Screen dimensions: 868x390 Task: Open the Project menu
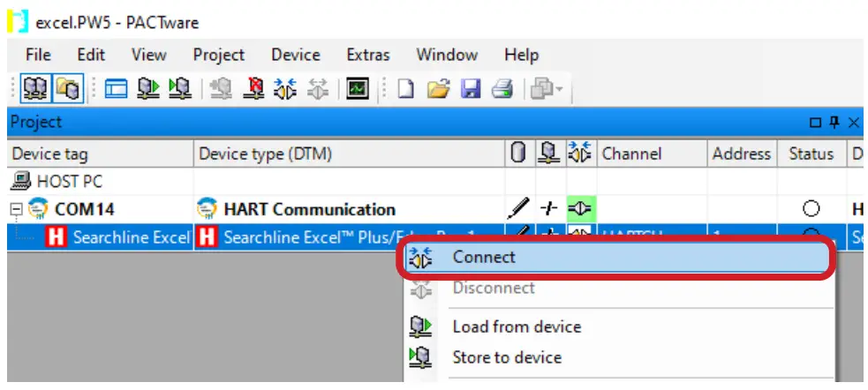(x=219, y=55)
